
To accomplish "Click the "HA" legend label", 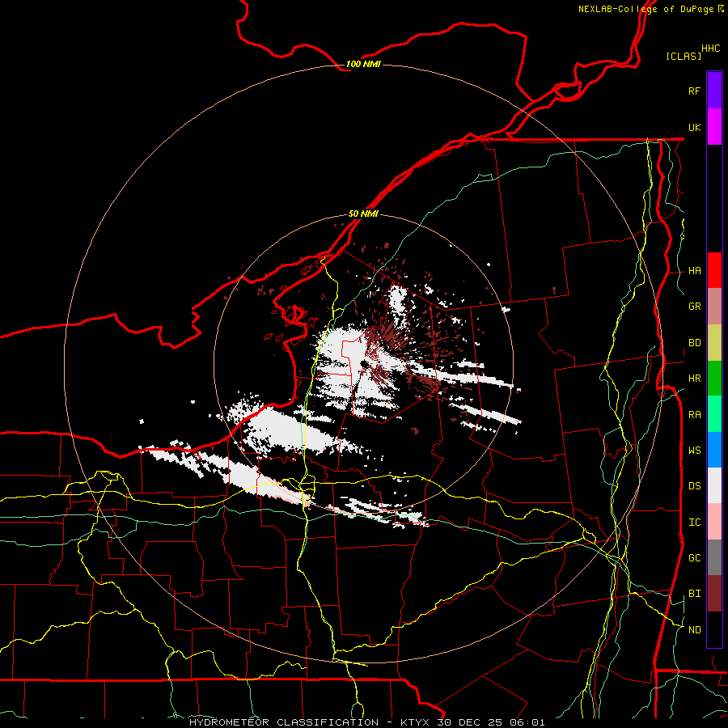I will point(694,271).
